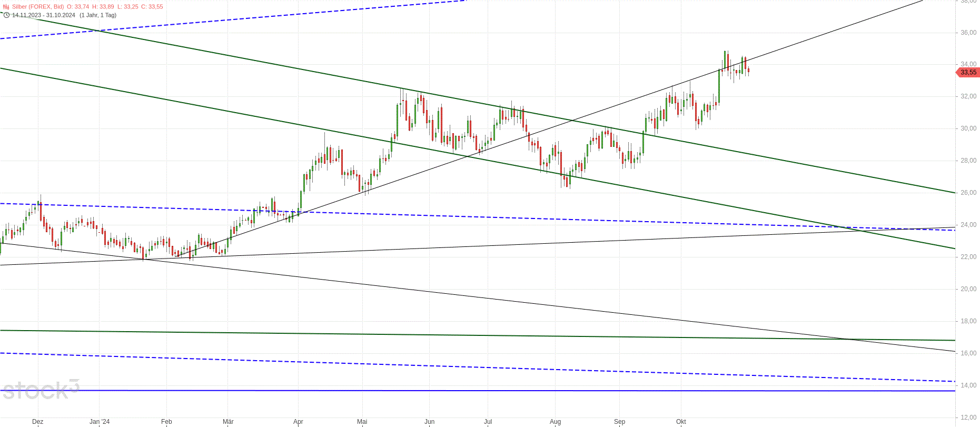Click the 'Jul' month label on time axis
The width and height of the screenshot is (980, 427).
click(x=488, y=422)
